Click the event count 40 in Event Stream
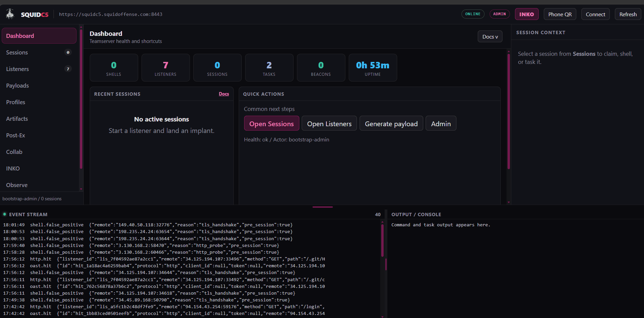 click(378, 214)
